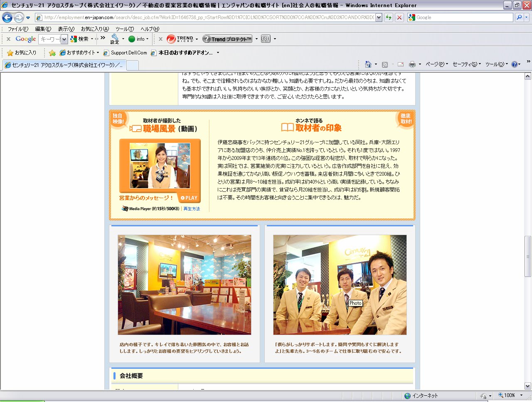The width and height of the screenshot is (532, 402).
Task: Open the ヘルプ(H) menu
Action: pyautogui.click(x=150, y=29)
